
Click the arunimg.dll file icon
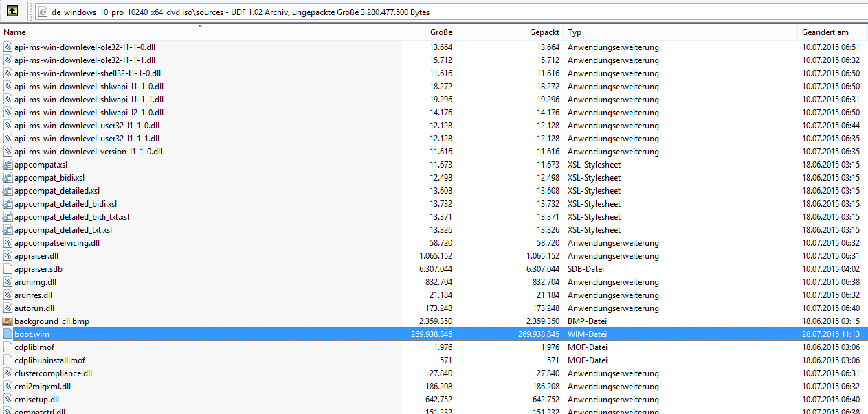coord(8,282)
